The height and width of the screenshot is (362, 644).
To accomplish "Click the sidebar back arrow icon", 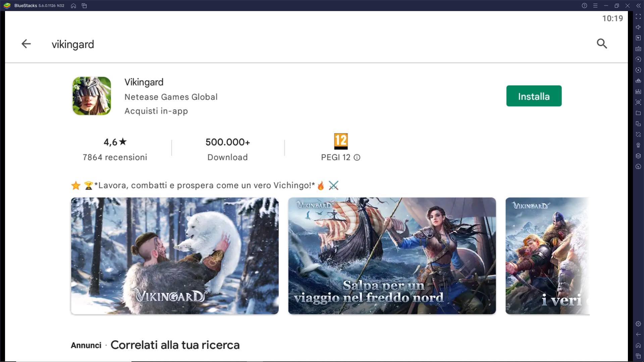I will click(638, 335).
